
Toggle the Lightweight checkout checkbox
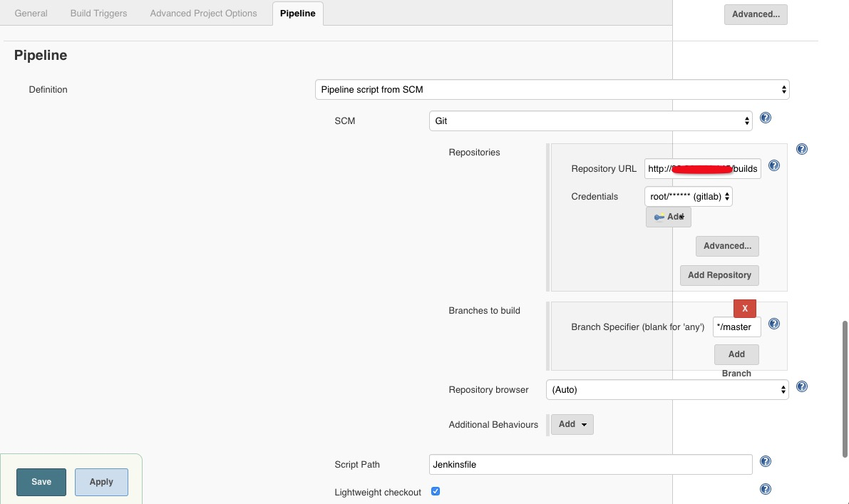(x=436, y=492)
